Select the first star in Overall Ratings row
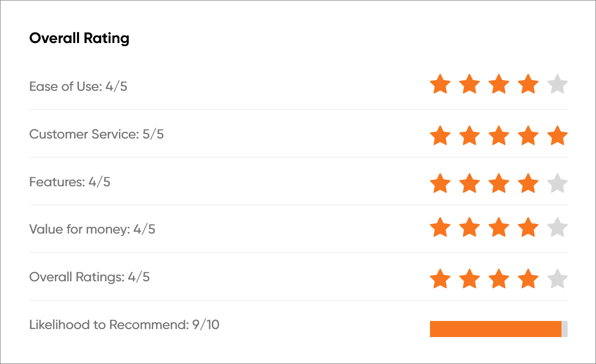Image resolution: width=596 pixels, height=364 pixels. pos(440,279)
